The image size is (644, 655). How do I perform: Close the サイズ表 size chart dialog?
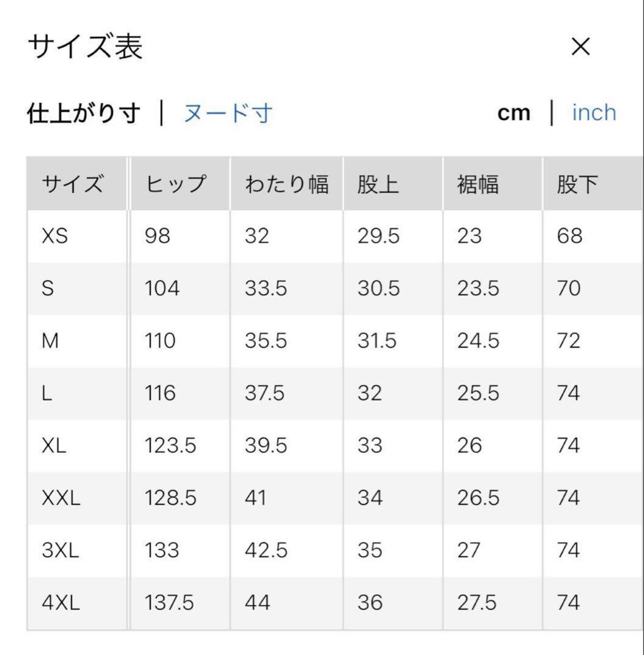pos(580,47)
